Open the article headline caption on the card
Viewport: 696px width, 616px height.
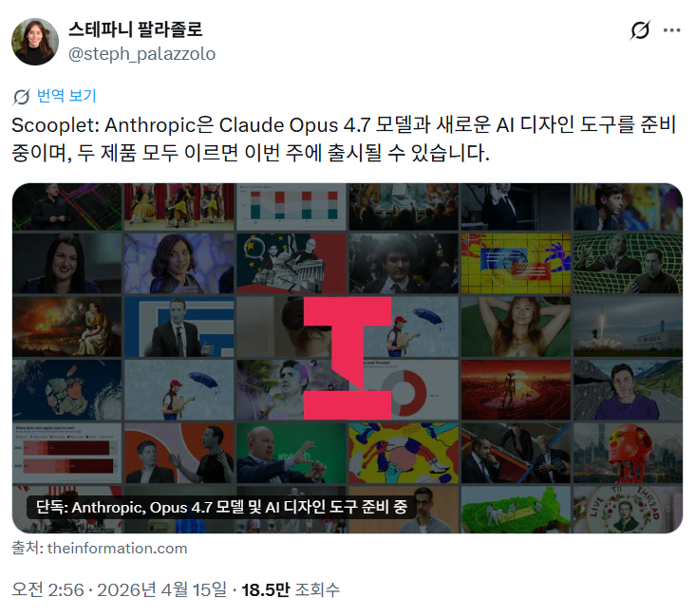coord(221,507)
